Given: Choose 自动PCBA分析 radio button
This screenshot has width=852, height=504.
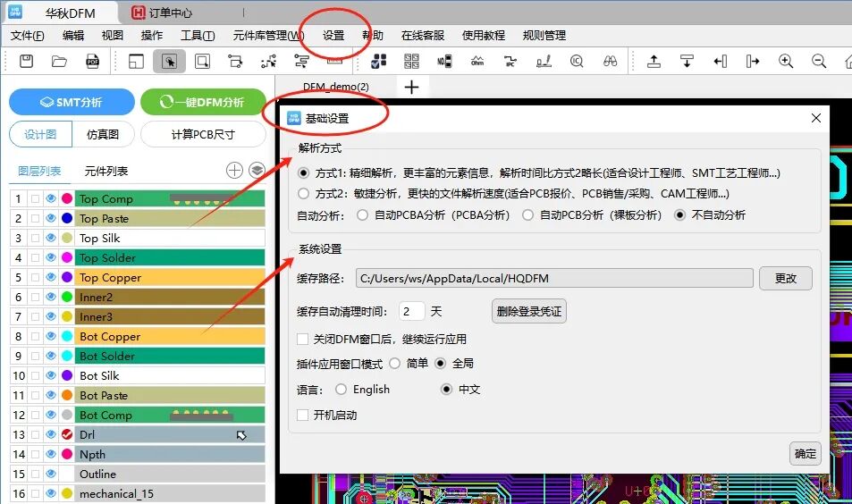Looking at the screenshot, I should pyautogui.click(x=362, y=215).
